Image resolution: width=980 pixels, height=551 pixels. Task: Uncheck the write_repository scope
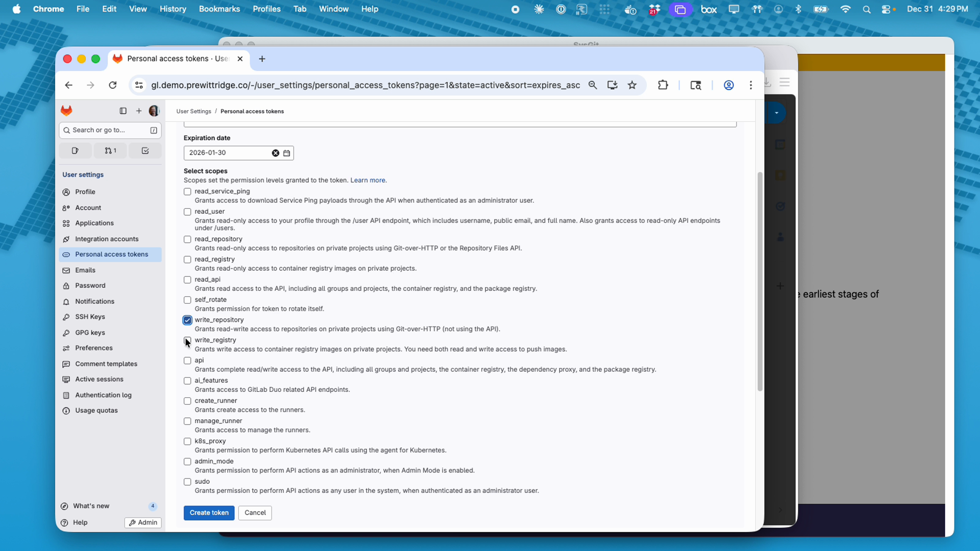(187, 320)
